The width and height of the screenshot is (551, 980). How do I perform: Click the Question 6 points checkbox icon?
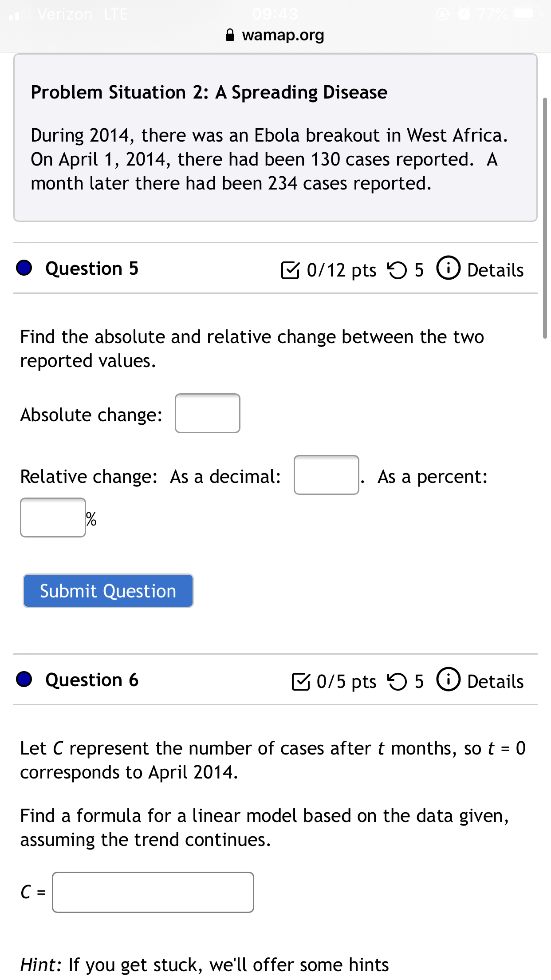point(301,681)
